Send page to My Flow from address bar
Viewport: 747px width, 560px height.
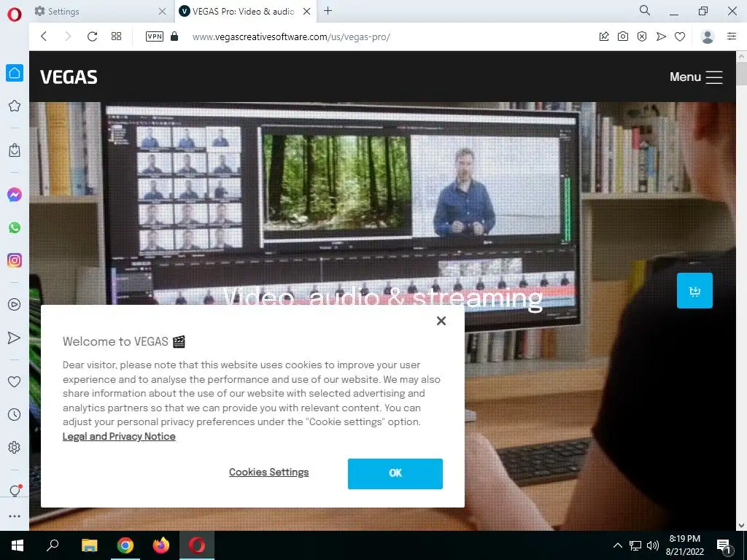(x=661, y=36)
